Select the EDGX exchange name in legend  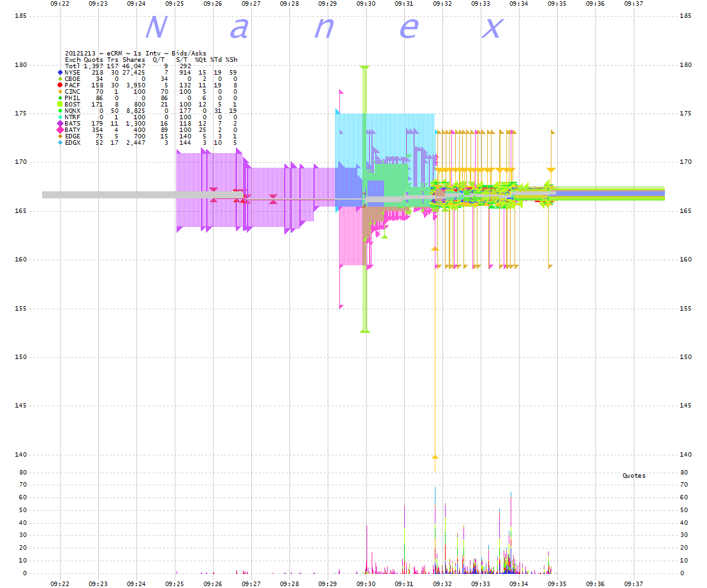point(72,142)
